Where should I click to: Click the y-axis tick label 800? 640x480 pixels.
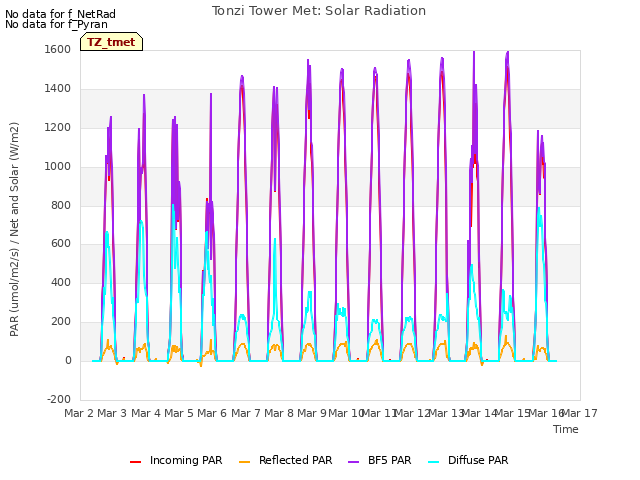[x=61, y=205]
